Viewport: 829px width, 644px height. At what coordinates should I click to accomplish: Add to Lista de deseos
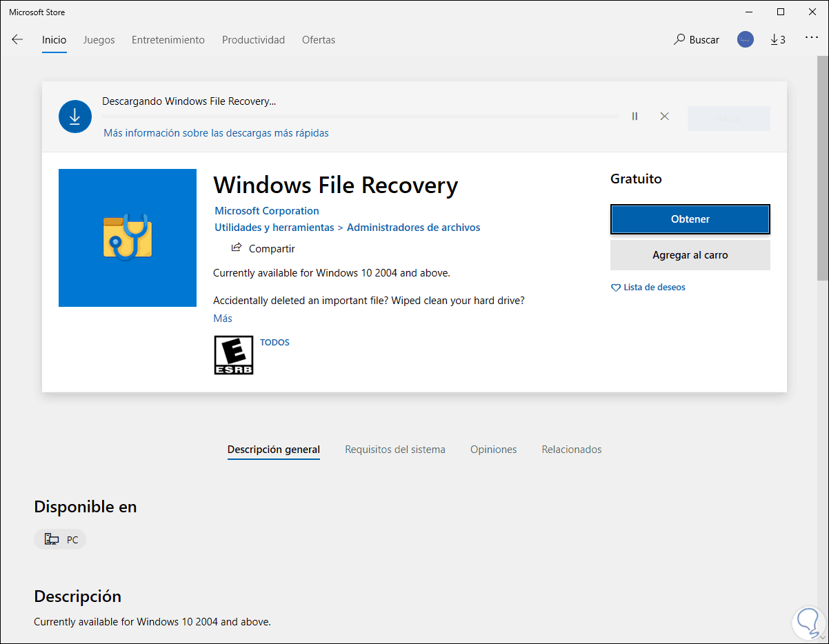tap(648, 288)
